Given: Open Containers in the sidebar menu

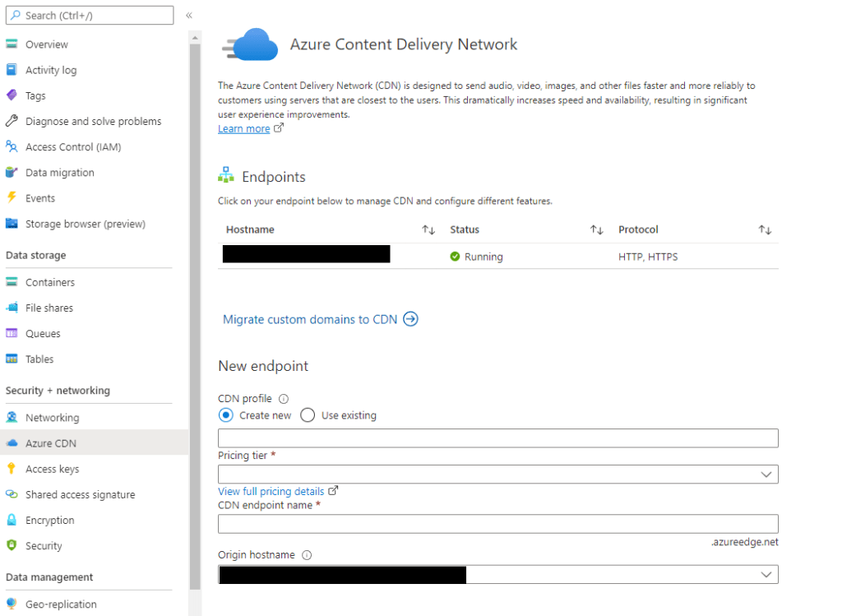Looking at the screenshot, I should [49, 282].
